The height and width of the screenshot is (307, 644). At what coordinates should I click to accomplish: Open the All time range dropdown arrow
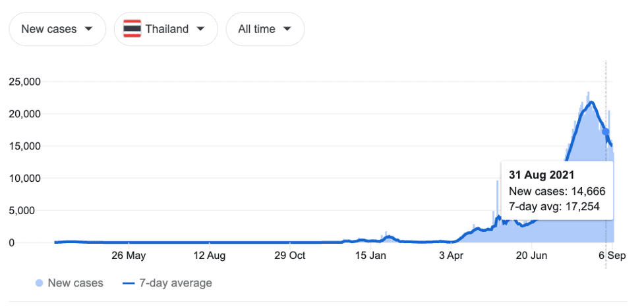pos(287,29)
